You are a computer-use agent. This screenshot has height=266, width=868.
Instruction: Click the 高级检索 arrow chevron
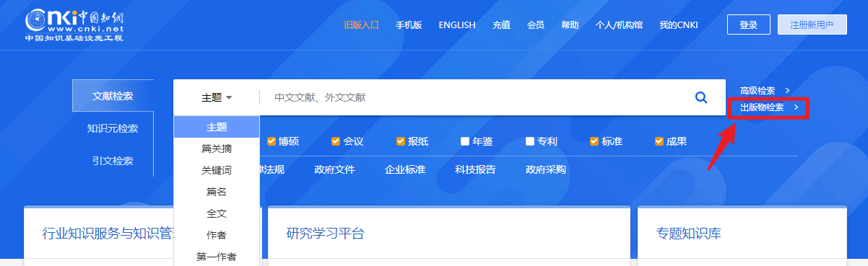pos(787,91)
